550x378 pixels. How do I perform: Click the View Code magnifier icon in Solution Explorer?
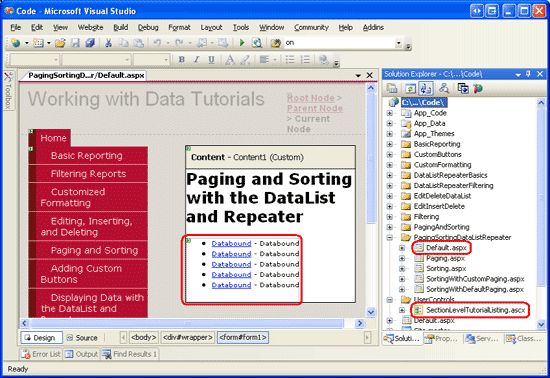[444, 88]
